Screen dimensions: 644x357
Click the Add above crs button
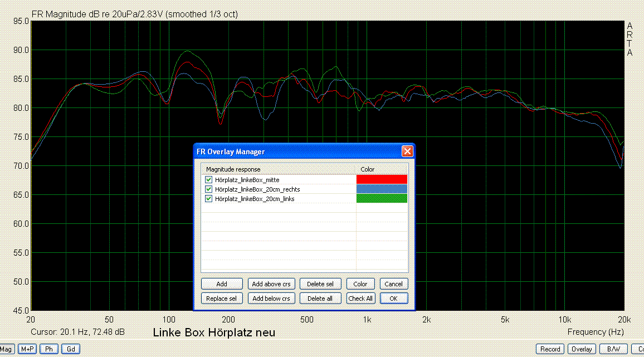tap(271, 284)
